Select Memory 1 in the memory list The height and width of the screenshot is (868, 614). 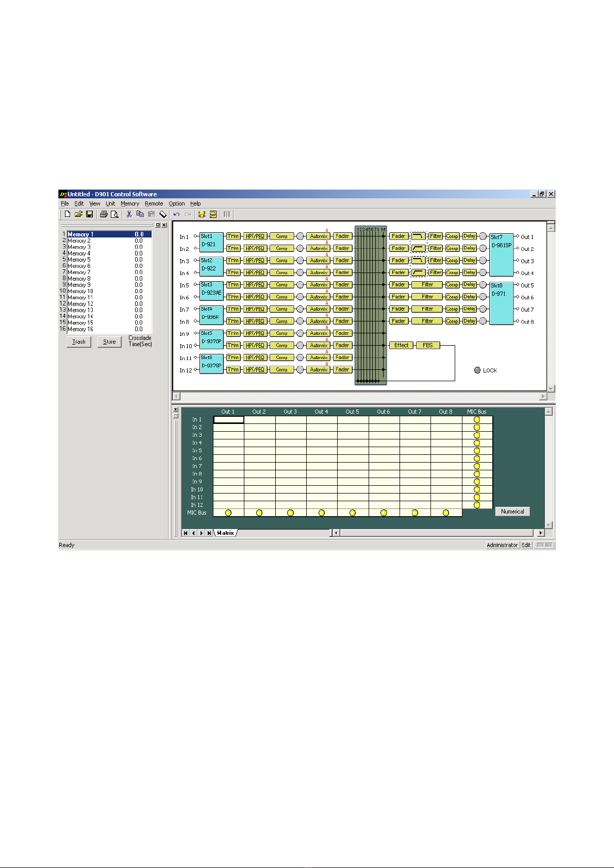click(109, 234)
